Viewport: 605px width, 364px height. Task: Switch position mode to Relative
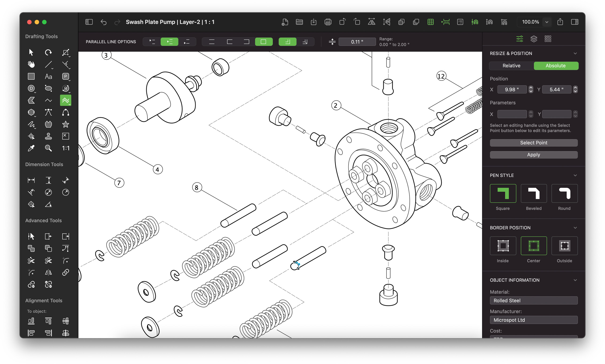(511, 66)
